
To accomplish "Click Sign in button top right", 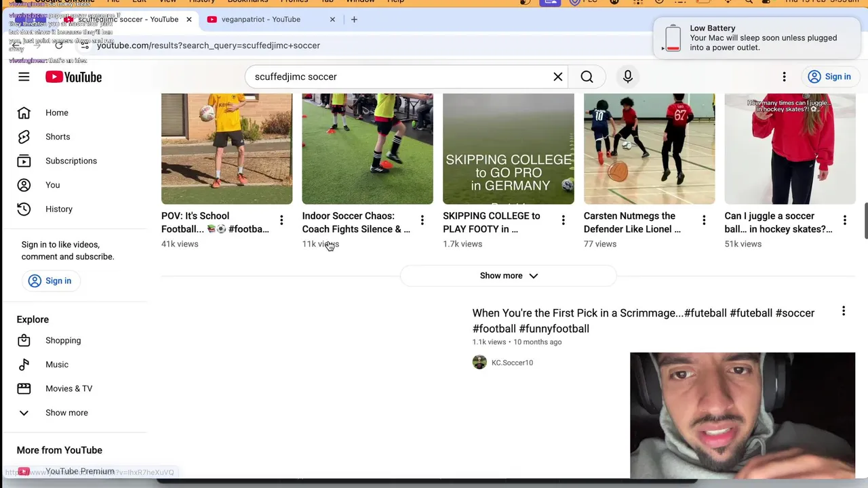I will point(830,77).
